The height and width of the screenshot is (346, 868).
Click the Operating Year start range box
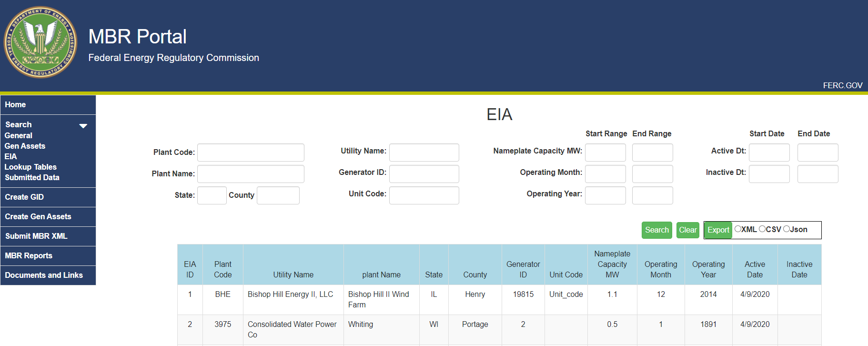(605, 195)
